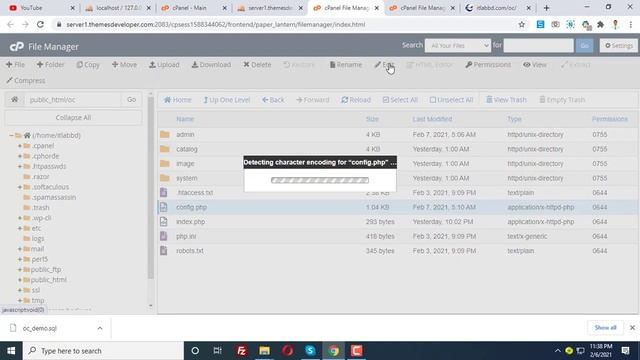Click the home icon beside path field

point(15,100)
